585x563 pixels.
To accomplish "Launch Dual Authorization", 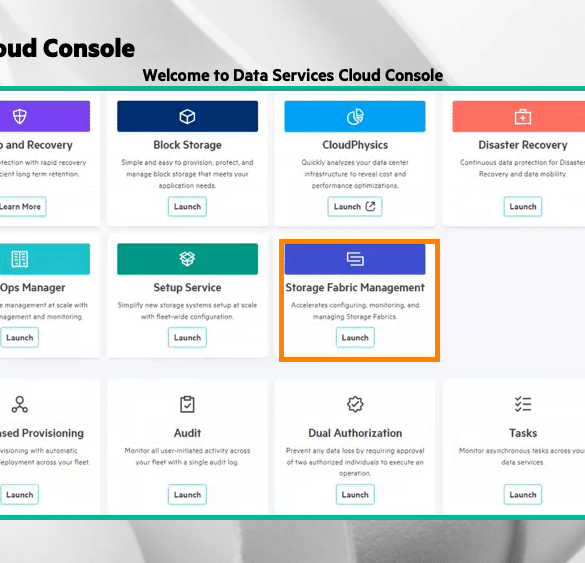I will pos(355,495).
